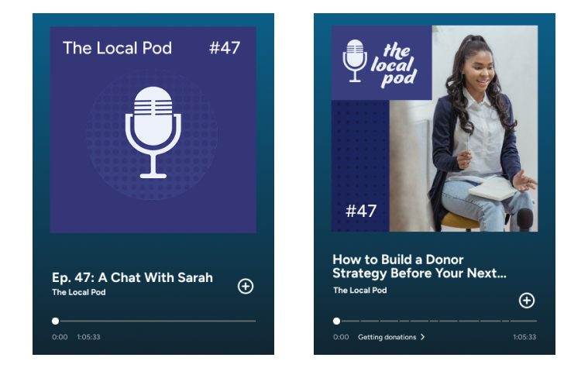Screen dimensions: 588x368
Task: Seek along the left player's plain progress bar
Action: point(157,321)
